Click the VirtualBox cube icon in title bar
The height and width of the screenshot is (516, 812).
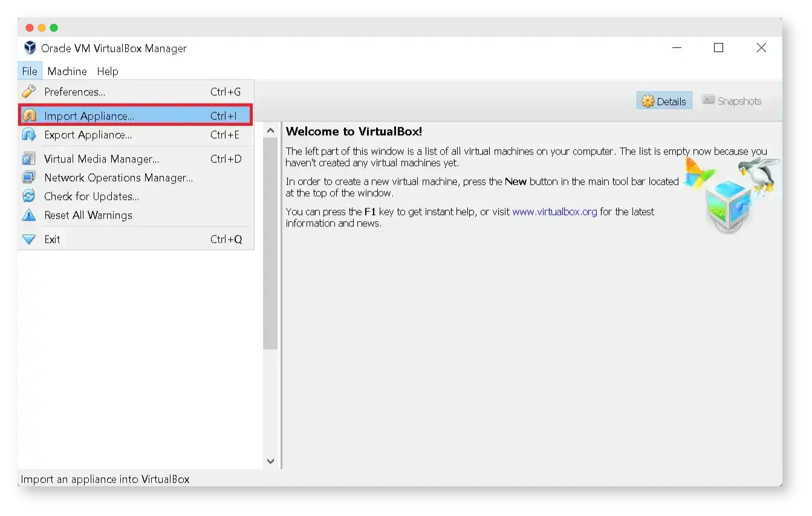tap(30, 48)
